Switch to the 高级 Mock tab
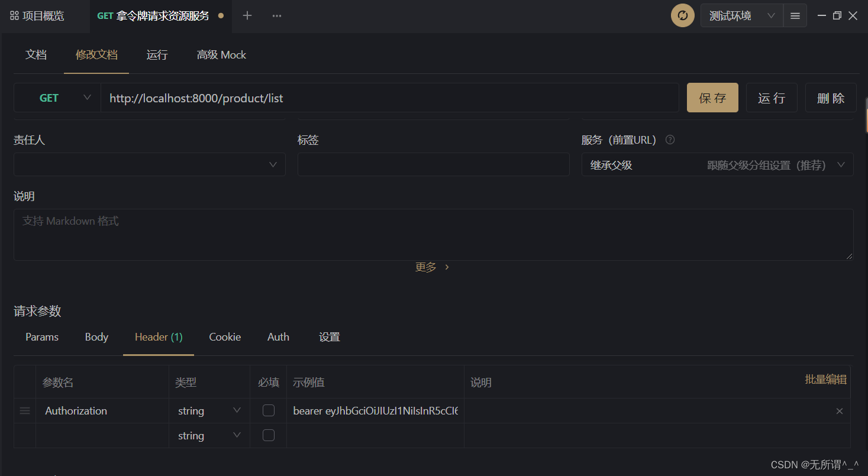The height and width of the screenshot is (476, 868). point(221,54)
